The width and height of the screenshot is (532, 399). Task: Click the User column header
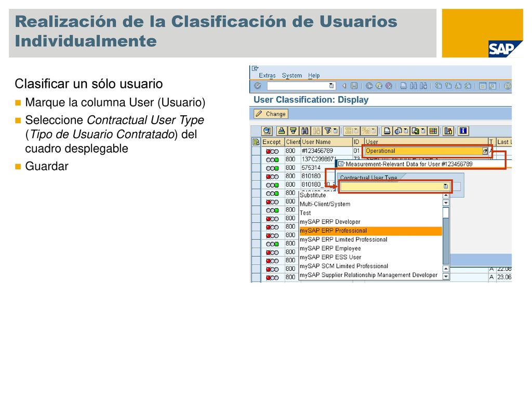[x=427, y=142]
